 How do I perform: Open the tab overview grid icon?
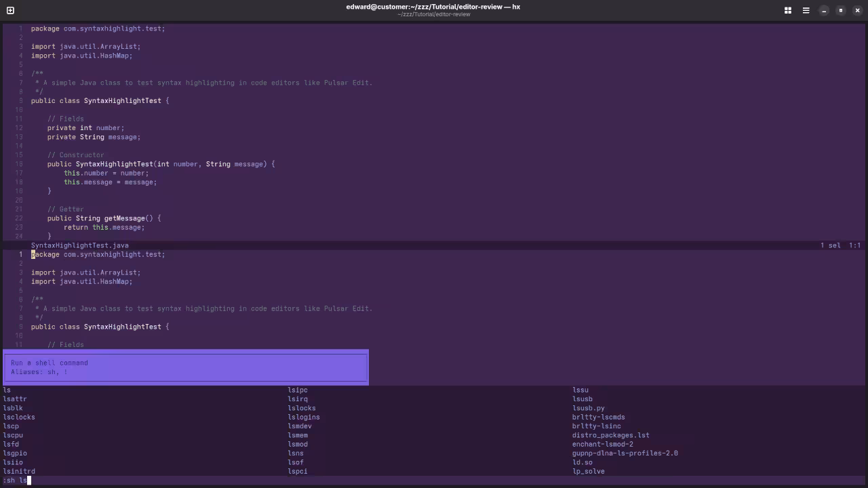click(x=788, y=10)
